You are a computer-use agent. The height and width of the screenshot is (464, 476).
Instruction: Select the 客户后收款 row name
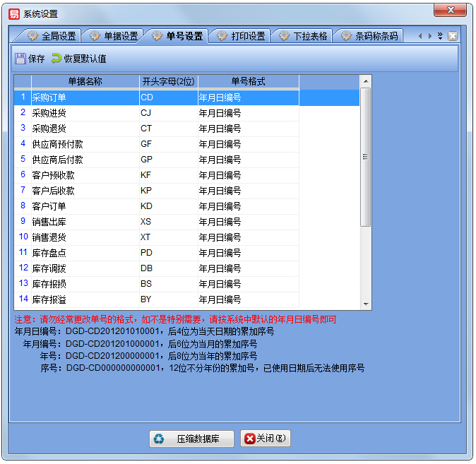(x=54, y=191)
